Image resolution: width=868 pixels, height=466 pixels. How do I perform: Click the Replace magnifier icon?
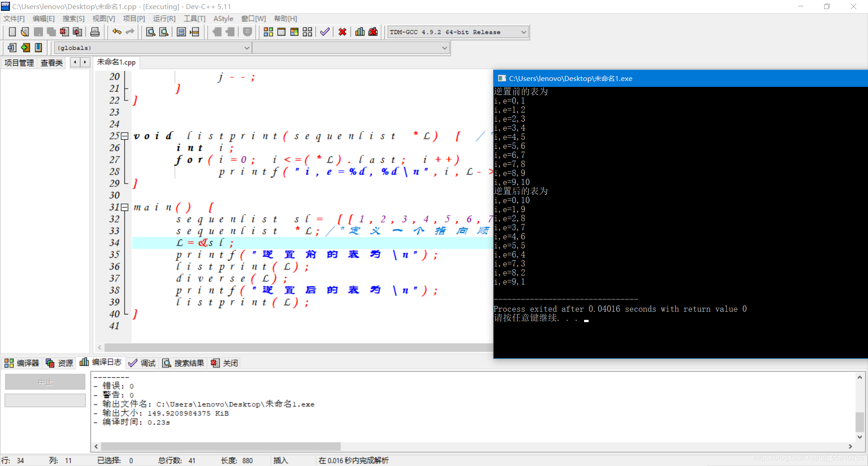pos(164,32)
